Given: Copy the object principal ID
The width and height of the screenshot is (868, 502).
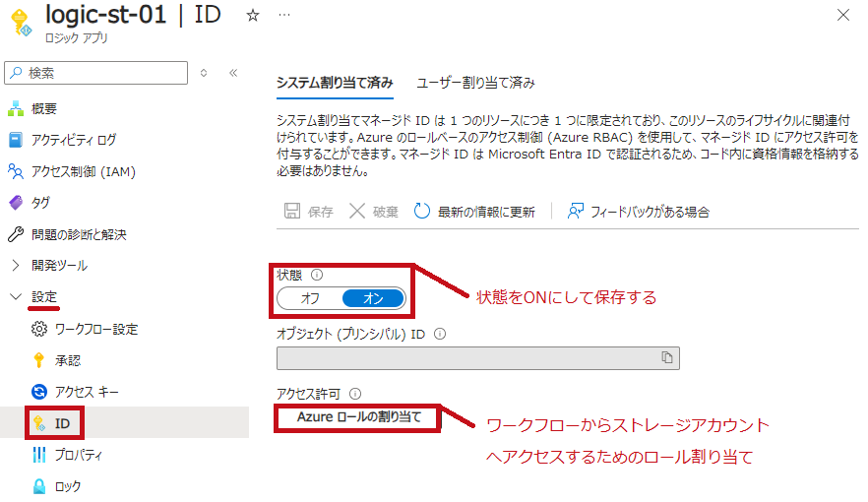Looking at the screenshot, I should pyautogui.click(x=667, y=357).
